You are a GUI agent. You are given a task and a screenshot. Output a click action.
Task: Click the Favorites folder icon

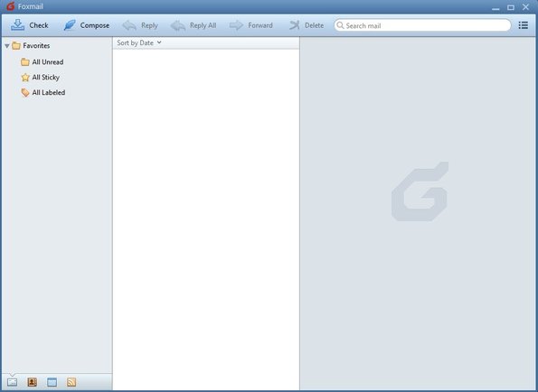click(16, 45)
